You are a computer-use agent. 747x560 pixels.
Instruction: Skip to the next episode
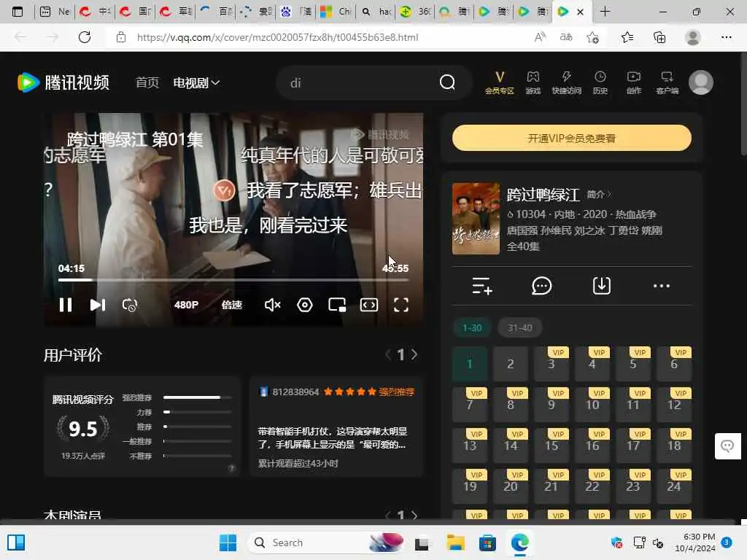[98, 305]
